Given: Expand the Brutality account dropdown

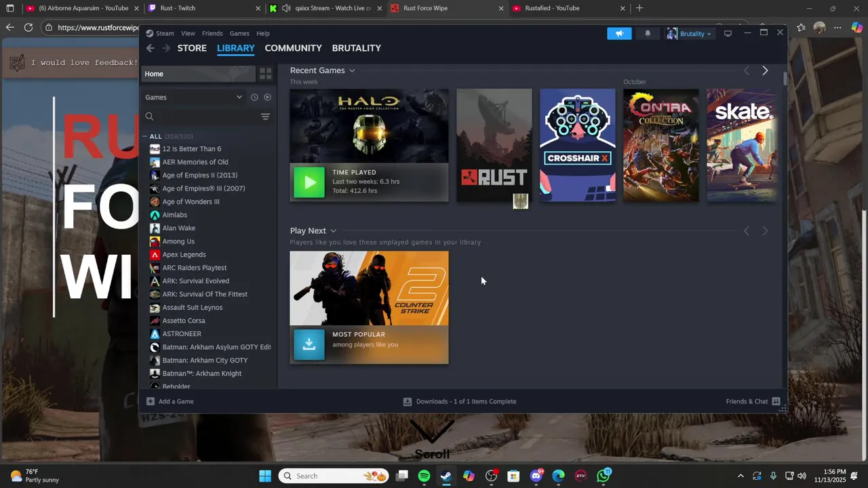Looking at the screenshot, I should point(689,33).
